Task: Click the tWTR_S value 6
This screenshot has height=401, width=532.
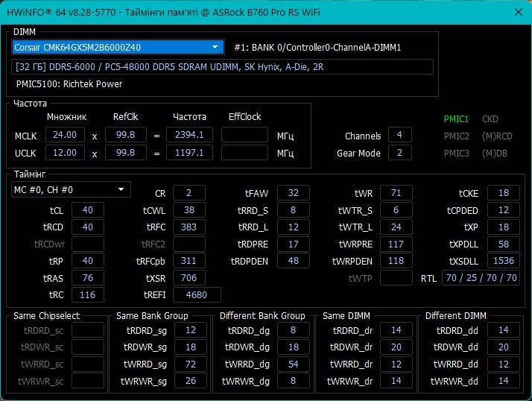Action: pyautogui.click(x=396, y=210)
